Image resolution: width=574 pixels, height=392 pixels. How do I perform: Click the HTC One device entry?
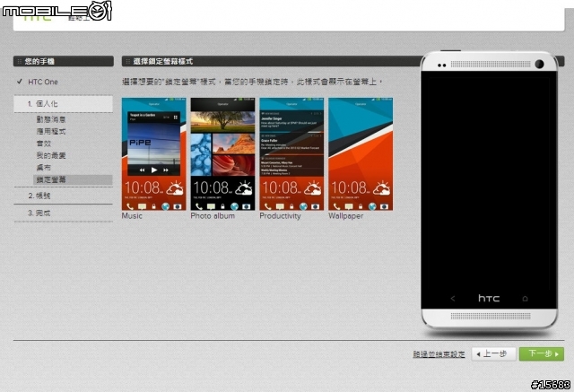43,82
